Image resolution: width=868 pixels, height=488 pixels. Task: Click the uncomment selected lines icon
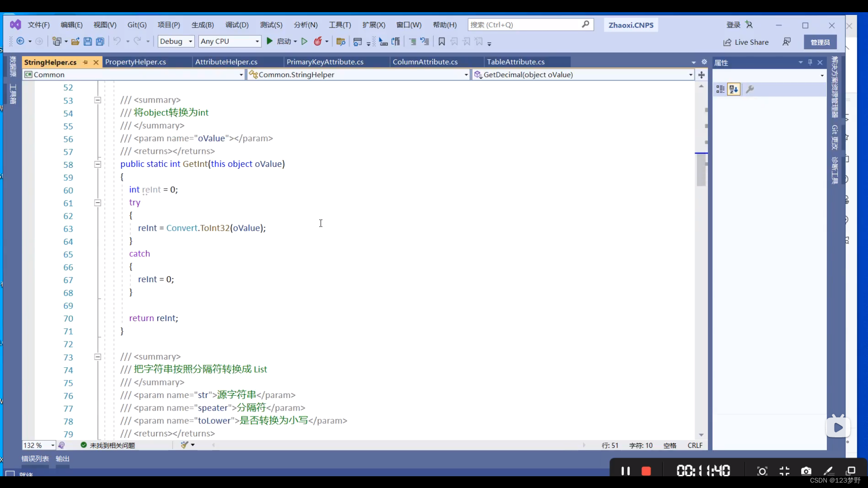click(x=425, y=42)
